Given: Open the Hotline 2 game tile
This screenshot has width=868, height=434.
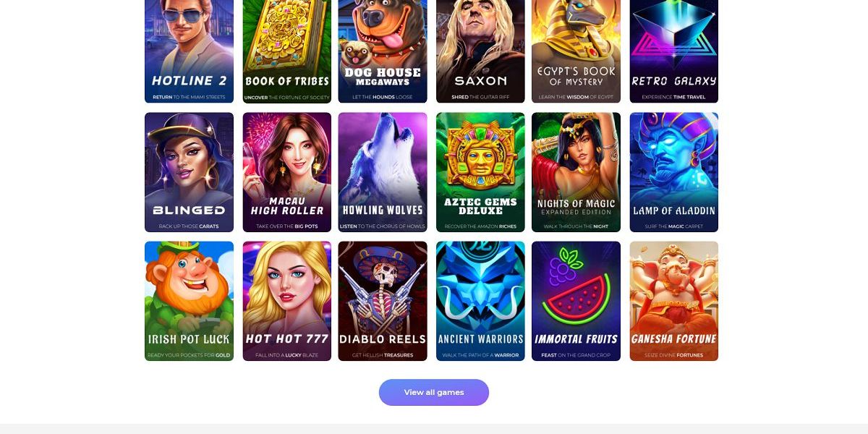Looking at the screenshot, I should click(189, 51).
